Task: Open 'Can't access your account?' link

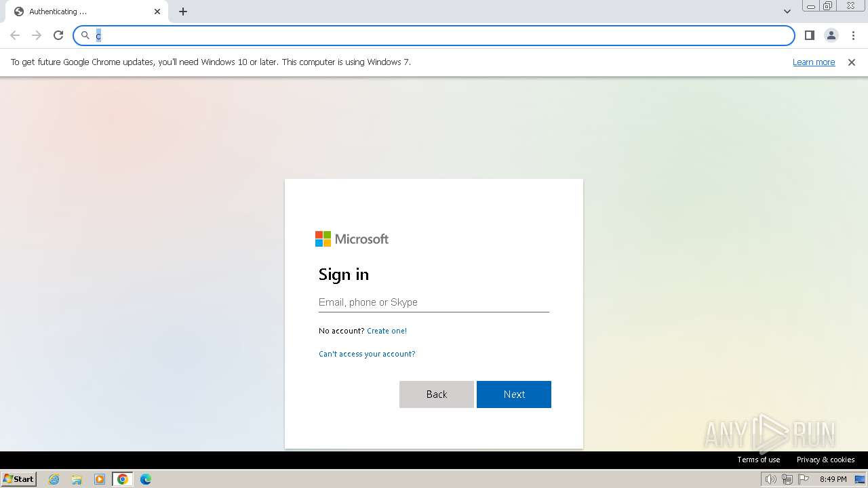Action: pos(367,354)
